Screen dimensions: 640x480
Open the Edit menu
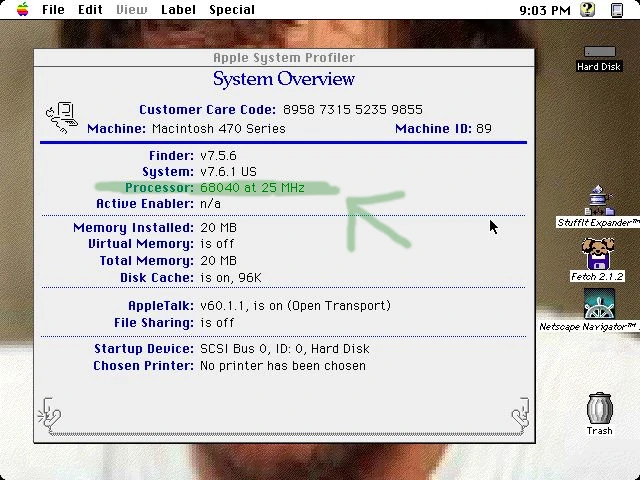click(90, 10)
